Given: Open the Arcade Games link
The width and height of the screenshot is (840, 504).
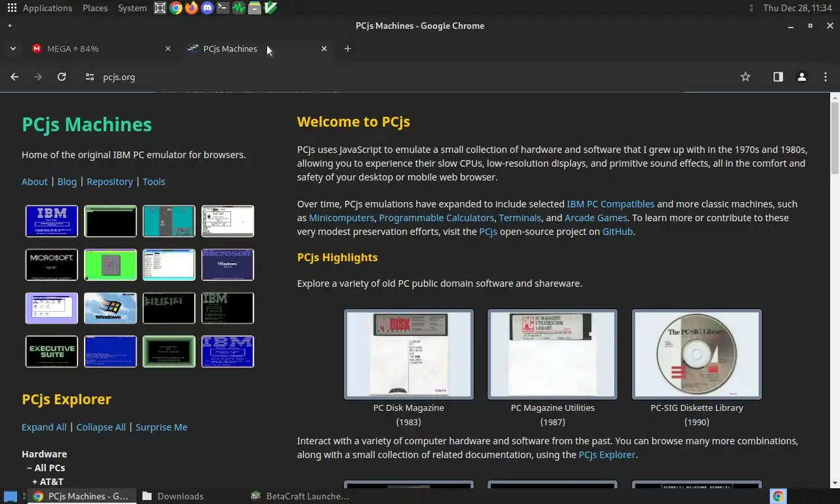Looking at the screenshot, I should click(596, 218).
